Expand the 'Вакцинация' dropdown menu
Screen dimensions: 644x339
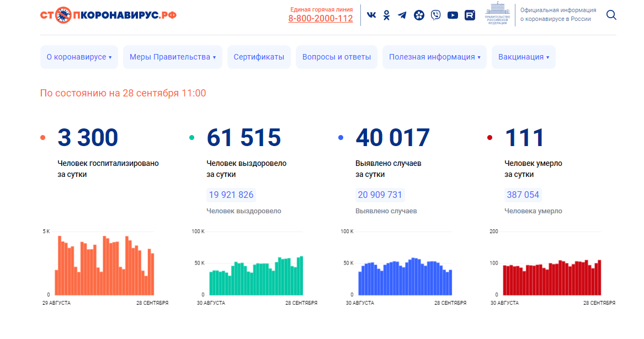(523, 57)
